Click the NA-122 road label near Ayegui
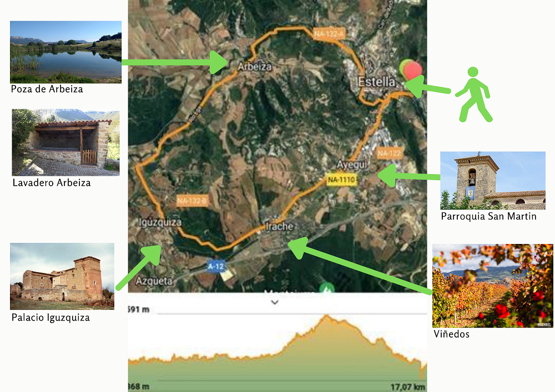The width and height of the screenshot is (555, 392). click(390, 154)
